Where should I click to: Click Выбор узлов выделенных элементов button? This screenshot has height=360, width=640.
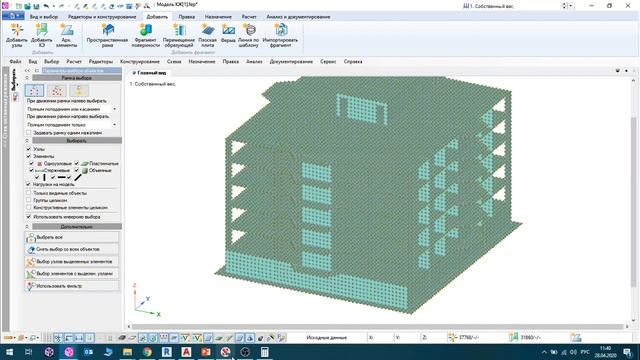72,261
